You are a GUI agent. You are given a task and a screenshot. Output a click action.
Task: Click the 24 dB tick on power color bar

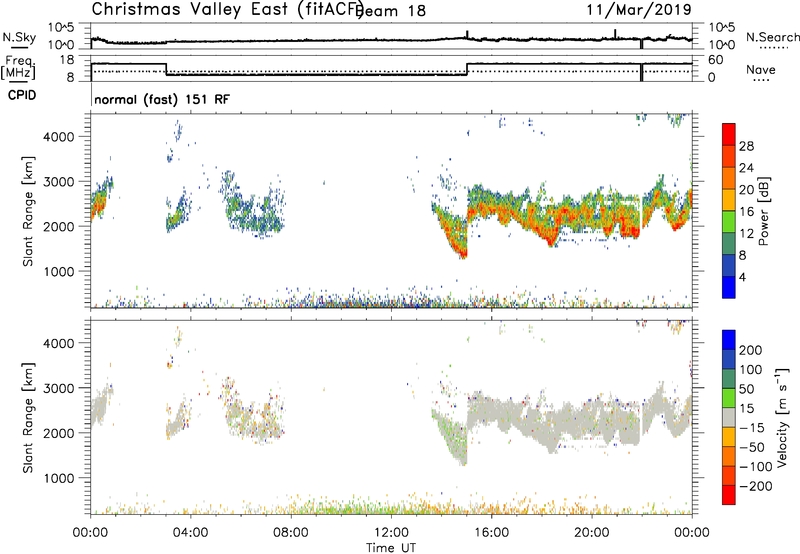pyautogui.click(x=746, y=168)
